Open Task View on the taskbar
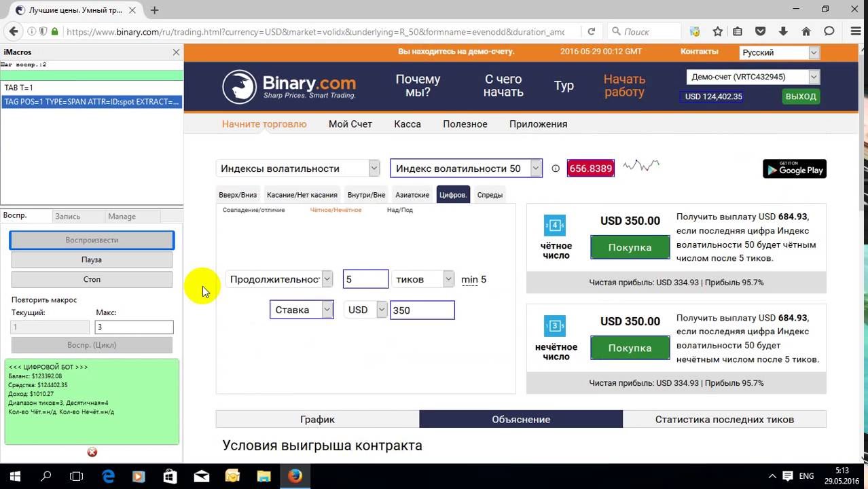The image size is (868, 489). [x=77, y=477]
